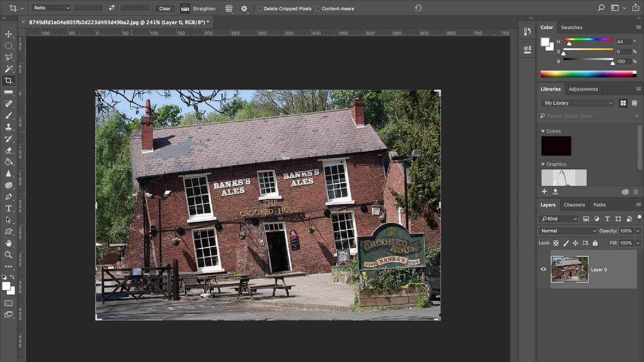
Task: Click the Straighten button
Action: (x=198, y=9)
